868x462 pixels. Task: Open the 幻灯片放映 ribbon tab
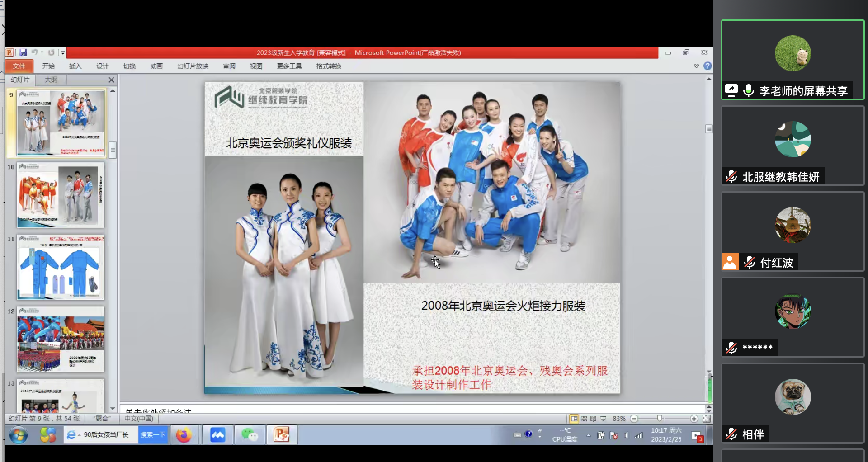[x=193, y=66]
